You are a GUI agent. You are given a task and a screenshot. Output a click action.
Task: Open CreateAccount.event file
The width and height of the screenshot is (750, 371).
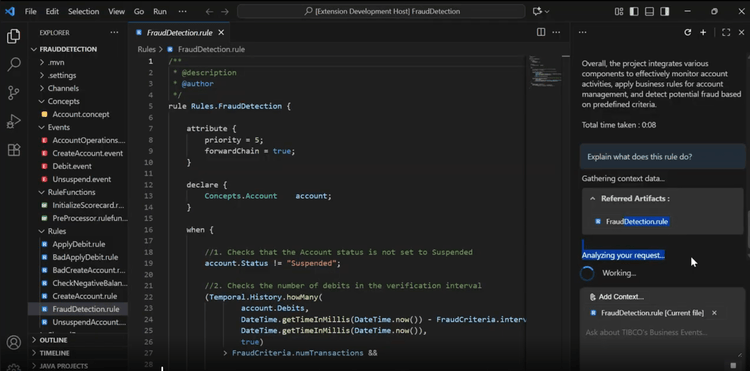point(87,153)
